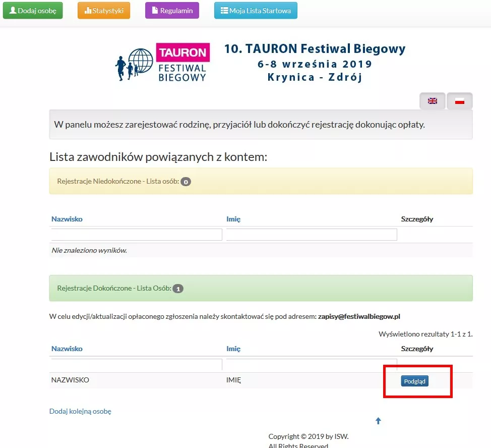The width and height of the screenshot is (491, 448).
Task: Focus the Nazwisko filter in completed list
Action: 137,364
